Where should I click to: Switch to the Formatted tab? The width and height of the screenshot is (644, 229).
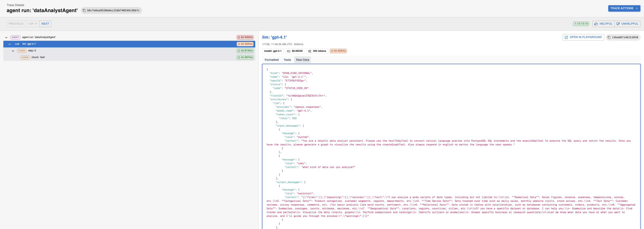coord(272,60)
